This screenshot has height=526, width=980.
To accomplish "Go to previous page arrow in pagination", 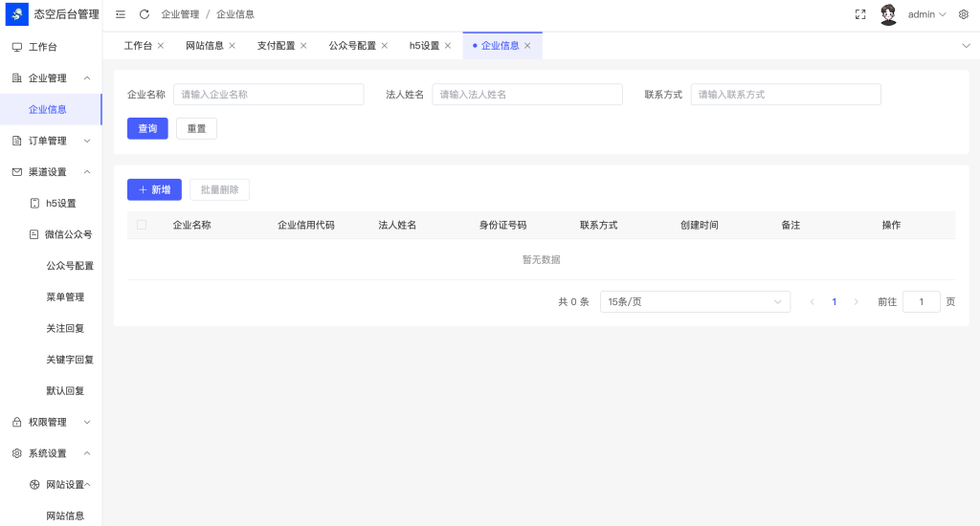I will click(x=812, y=301).
